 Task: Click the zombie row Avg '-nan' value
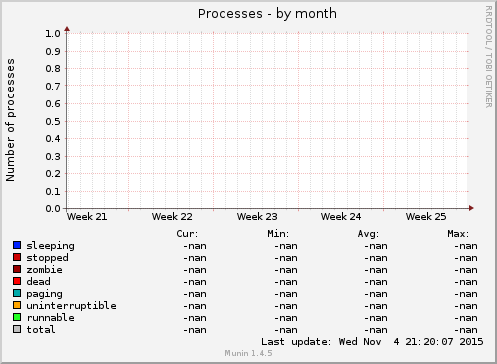click(x=376, y=270)
